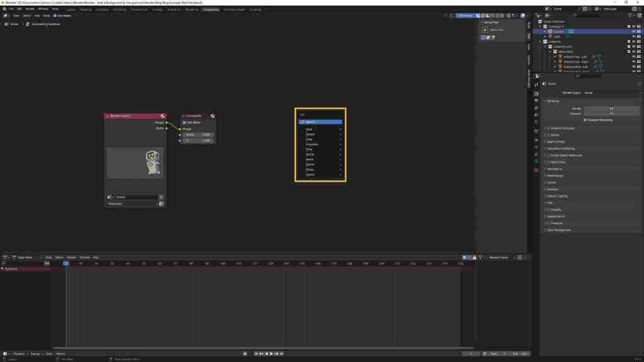Enable the Bloom checkbox
The image size is (644, 362).
tap(548, 135)
